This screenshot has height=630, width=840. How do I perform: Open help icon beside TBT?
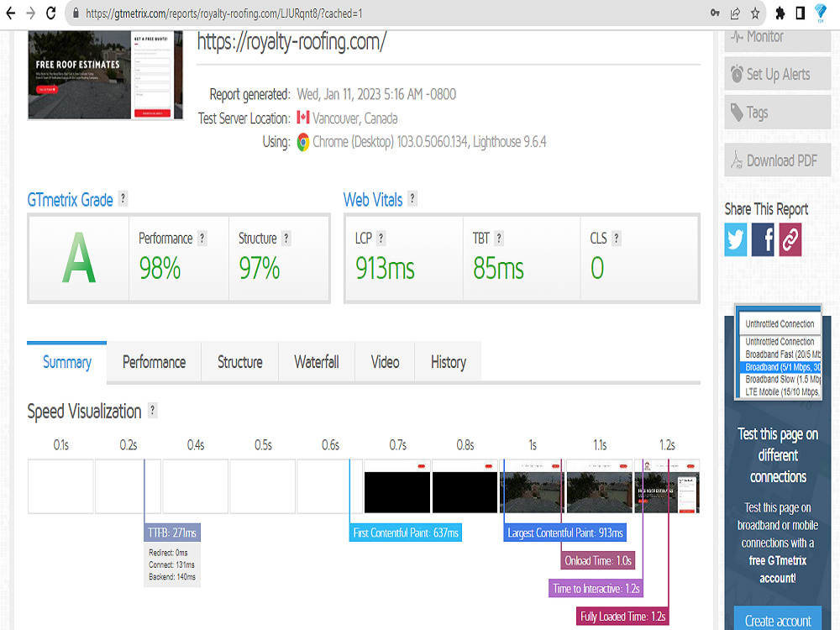click(x=499, y=239)
